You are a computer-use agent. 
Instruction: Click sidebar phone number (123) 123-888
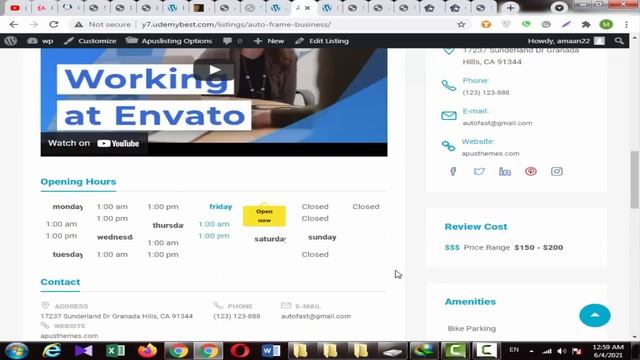[486, 93]
